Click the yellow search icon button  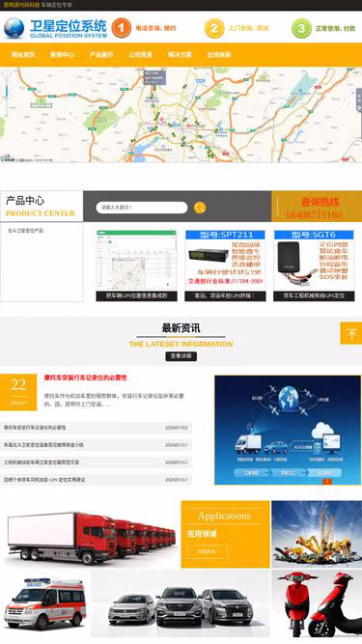click(x=200, y=208)
